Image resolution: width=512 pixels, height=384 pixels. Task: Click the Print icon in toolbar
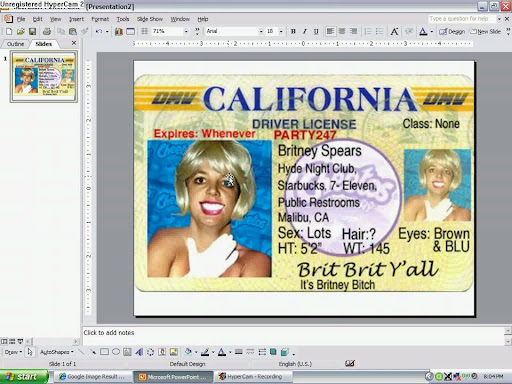point(47,31)
